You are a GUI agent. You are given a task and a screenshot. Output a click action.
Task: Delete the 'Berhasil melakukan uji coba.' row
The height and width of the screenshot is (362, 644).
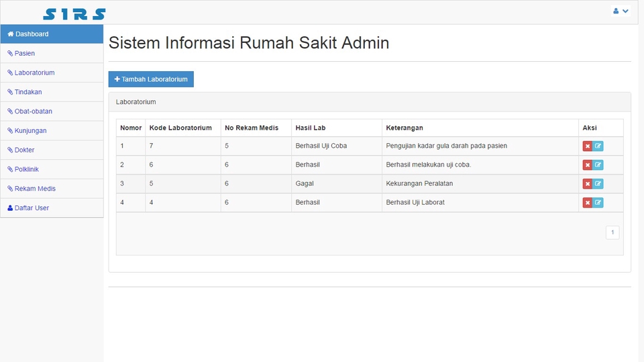click(x=587, y=165)
